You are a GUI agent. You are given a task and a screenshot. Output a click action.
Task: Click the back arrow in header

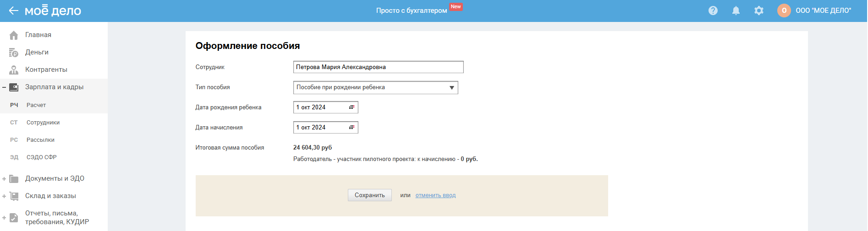[x=13, y=11]
